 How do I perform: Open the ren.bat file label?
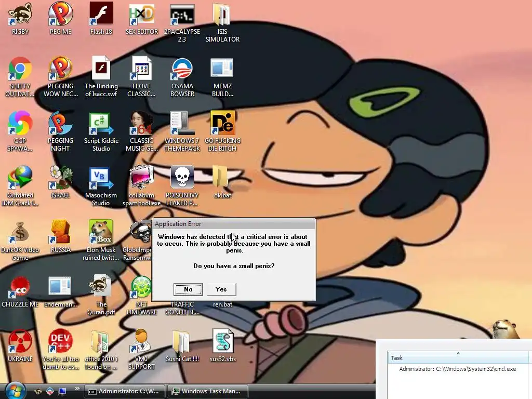(222, 304)
